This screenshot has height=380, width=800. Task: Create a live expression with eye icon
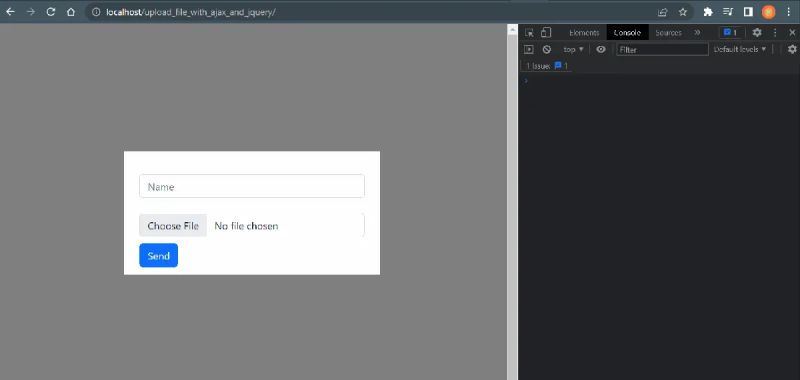(601, 49)
